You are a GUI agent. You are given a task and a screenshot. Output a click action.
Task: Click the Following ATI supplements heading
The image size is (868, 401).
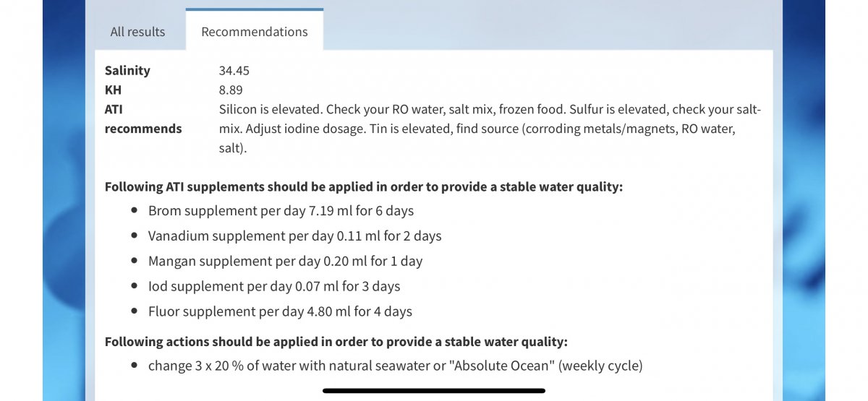[x=363, y=186]
